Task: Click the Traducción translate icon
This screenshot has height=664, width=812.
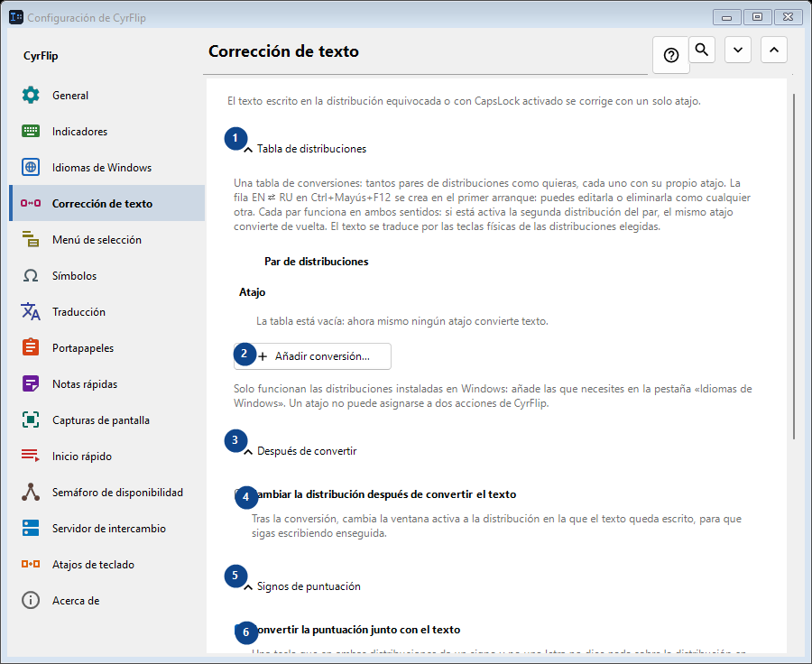Action: pyautogui.click(x=31, y=312)
